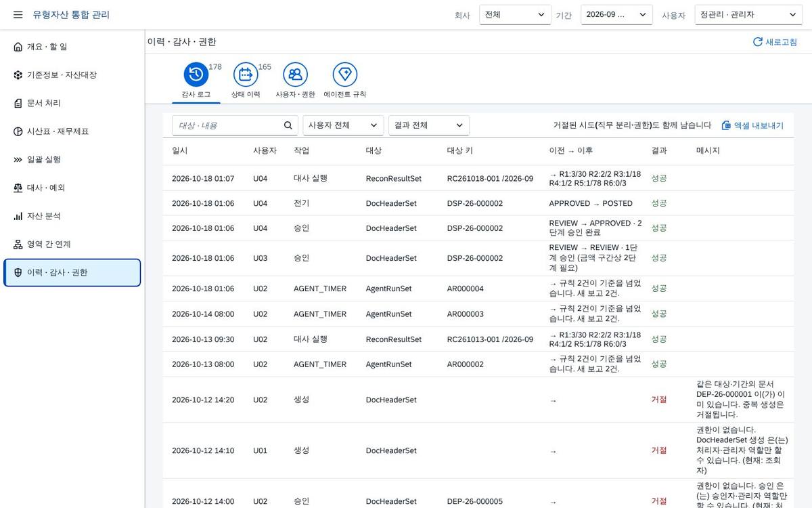Click 거절 result in 2026-10-12 14:20 row

pyautogui.click(x=659, y=400)
